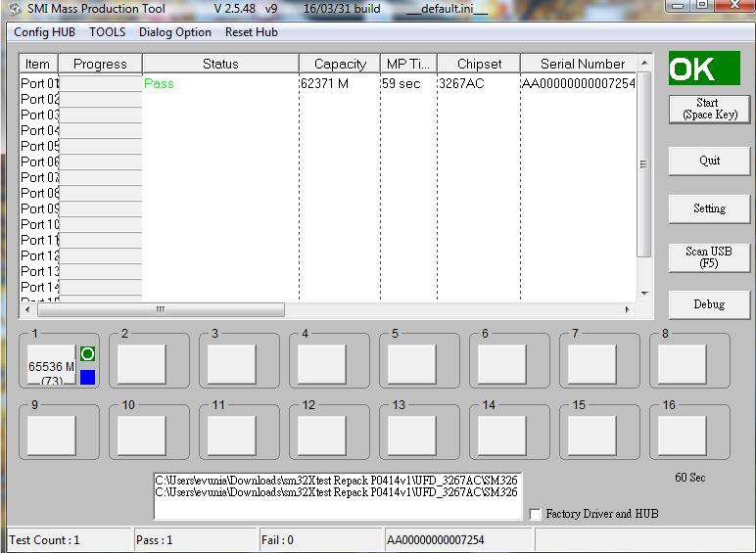Select the empty port slot 6 box
Viewport: 756px width, 553px height.
coord(502,364)
